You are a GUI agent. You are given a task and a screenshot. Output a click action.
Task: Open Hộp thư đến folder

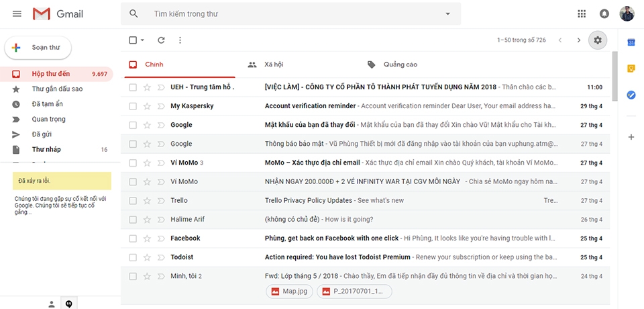56,74
